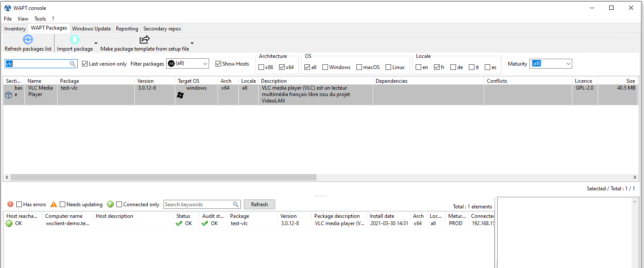Enable the es locale checkbox

pyautogui.click(x=487, y=67)
